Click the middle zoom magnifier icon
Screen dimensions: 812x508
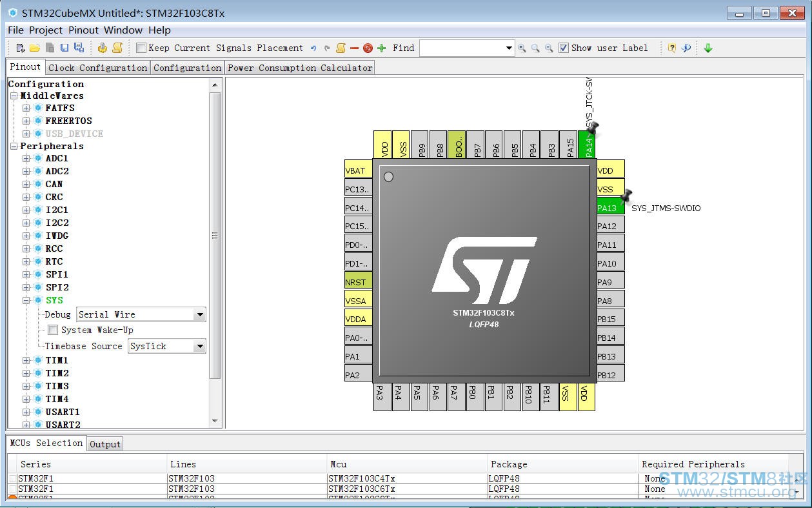pos(535,48)
